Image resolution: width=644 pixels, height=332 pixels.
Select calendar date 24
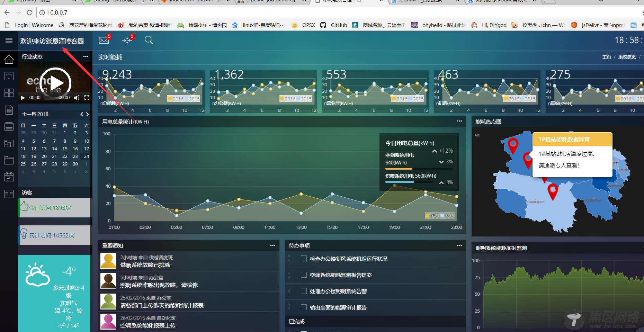click(87, 156)
